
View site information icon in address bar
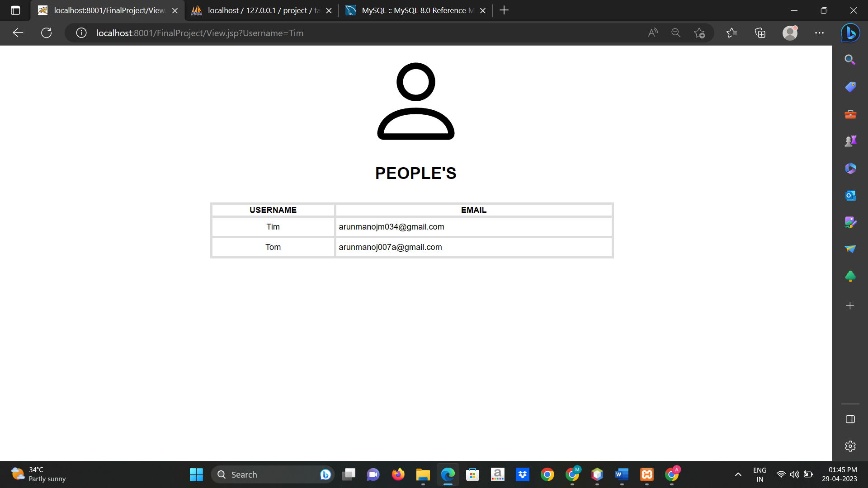click(81, 33)
